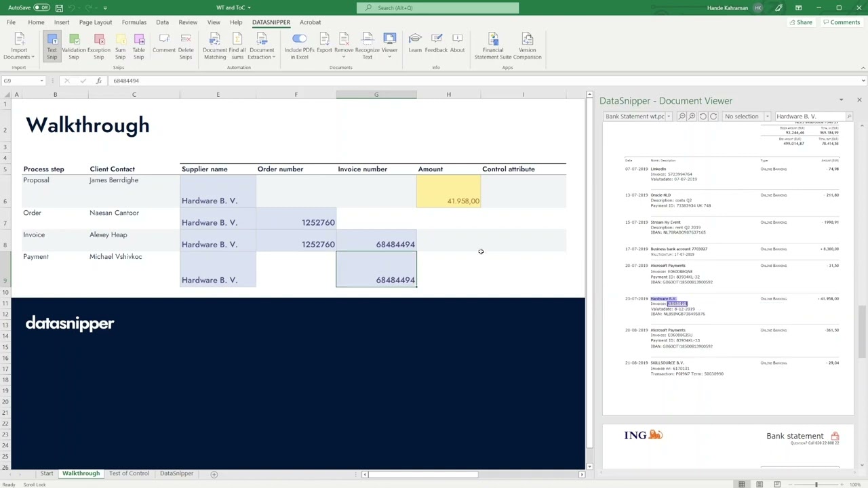Save the workbook from the title bar
868x488 pixels.
click(x=59, y=7)
